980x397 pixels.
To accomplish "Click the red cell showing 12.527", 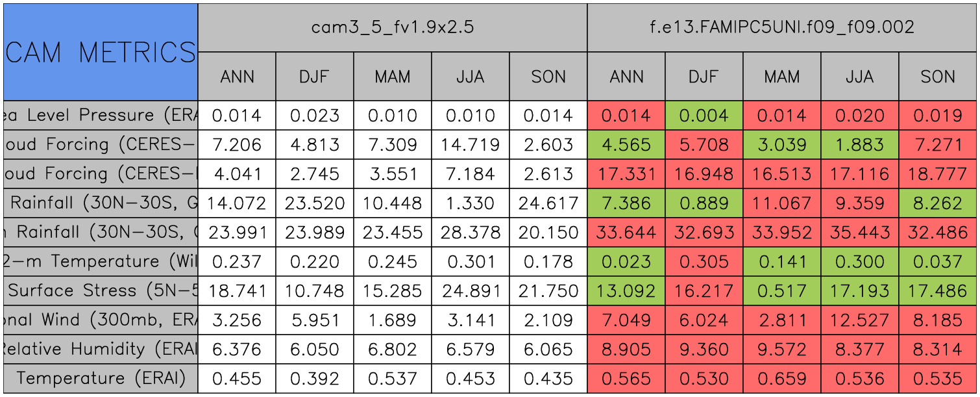I will [x=860, y=320].
